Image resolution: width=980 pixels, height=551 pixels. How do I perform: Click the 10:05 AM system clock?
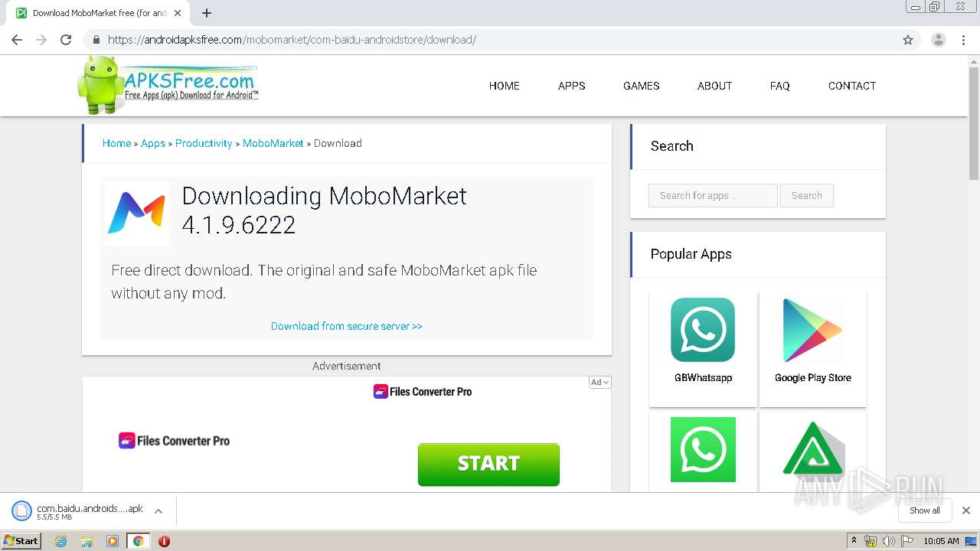click(941, 541)
